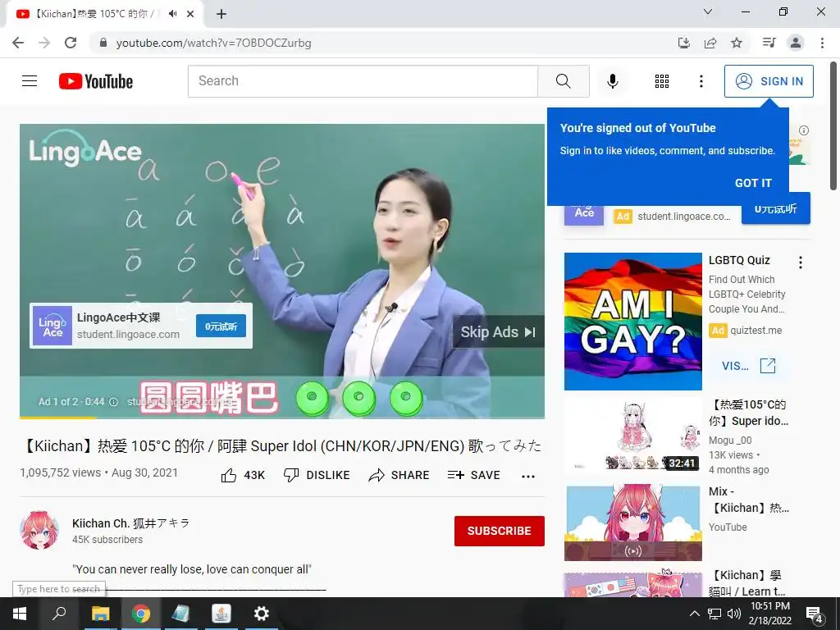Screen dimensions: 840x630
Task: Save the video to a playlist
Action: [x=473, y=475]
